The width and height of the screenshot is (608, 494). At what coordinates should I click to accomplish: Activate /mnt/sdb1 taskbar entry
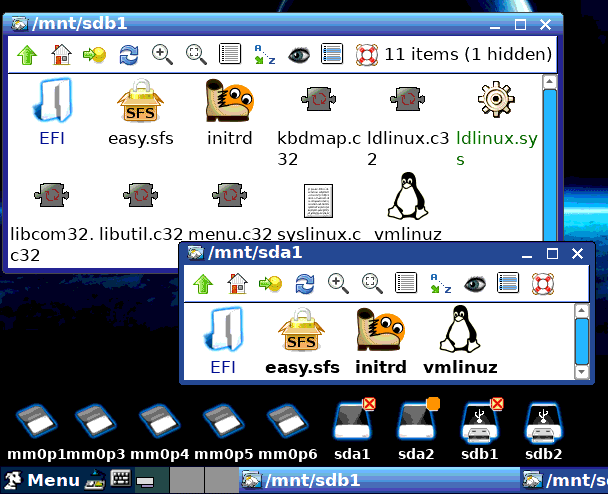point(379,480)
